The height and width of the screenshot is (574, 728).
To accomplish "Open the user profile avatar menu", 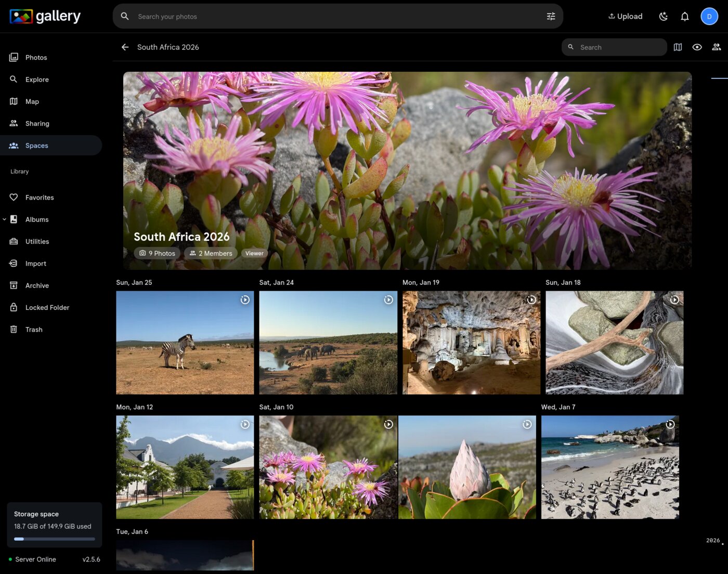I will [709, 16].
